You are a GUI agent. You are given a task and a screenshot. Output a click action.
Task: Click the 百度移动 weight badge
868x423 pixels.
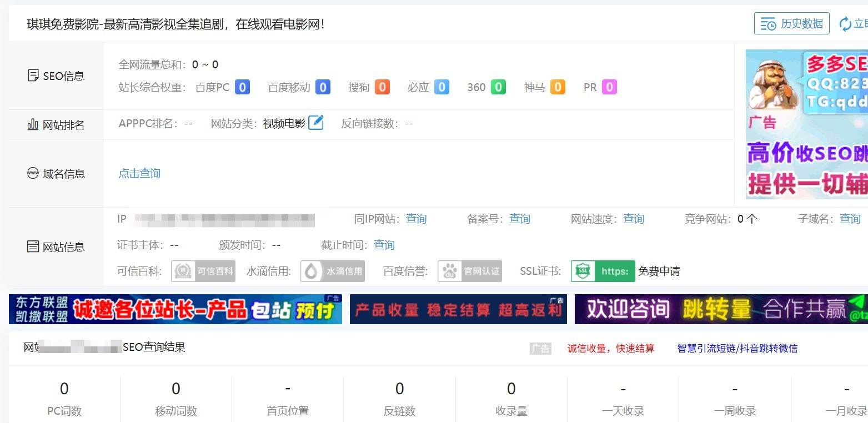tap(323, 87)
